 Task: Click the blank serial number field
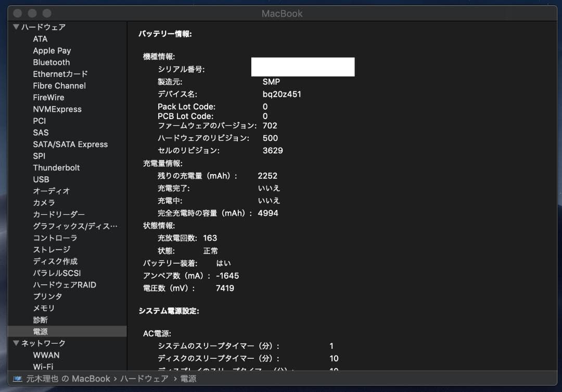303,67
